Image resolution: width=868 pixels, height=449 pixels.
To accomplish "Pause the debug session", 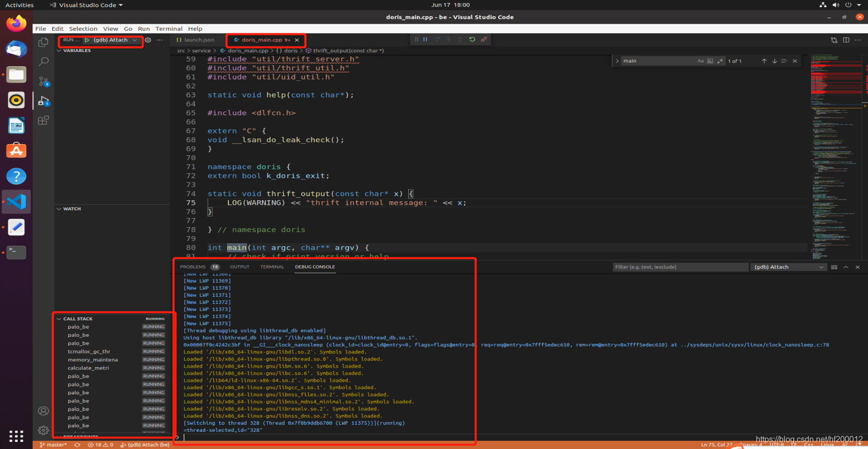I will [425, 39].
